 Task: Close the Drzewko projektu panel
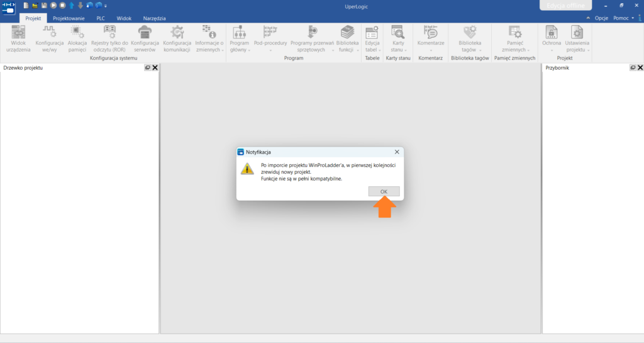tap(155, 68)
